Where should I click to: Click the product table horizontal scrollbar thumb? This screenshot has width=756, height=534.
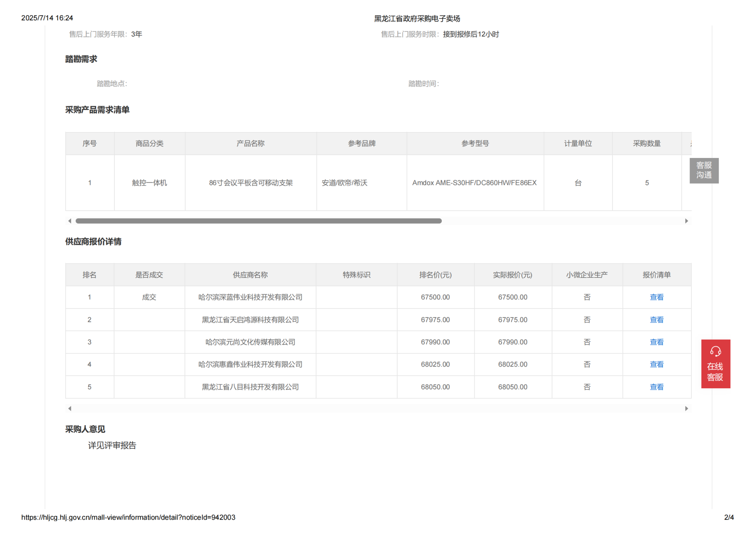point(258,221)
